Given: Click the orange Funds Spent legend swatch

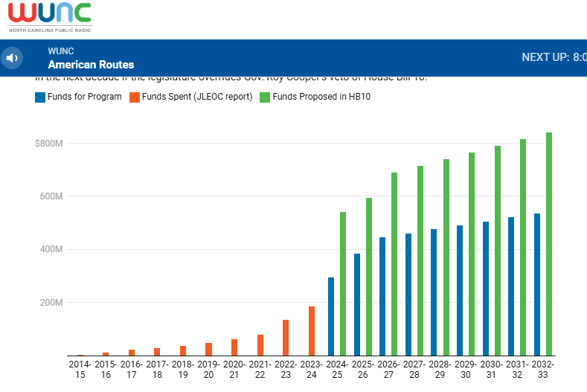Looking at the screenshot, I should coord(135,97).
